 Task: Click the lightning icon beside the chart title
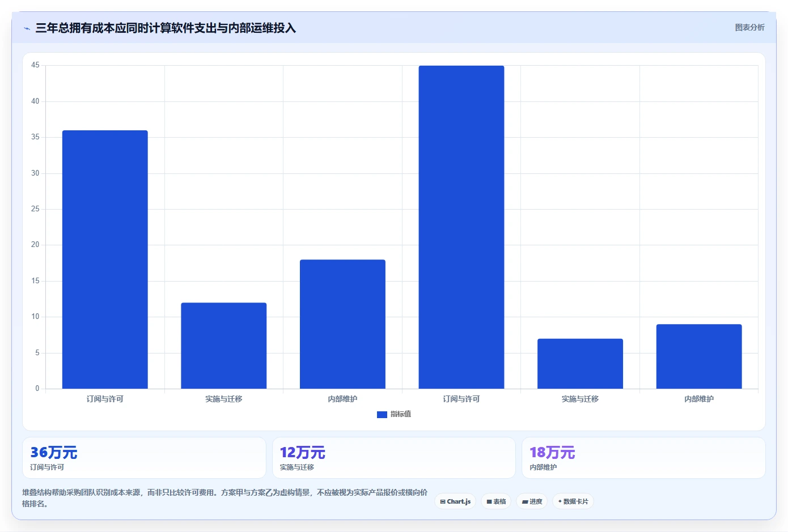27,28
